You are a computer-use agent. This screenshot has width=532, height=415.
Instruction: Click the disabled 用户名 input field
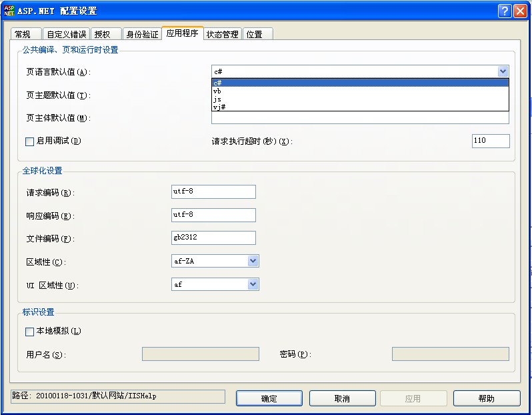(201, 354)
